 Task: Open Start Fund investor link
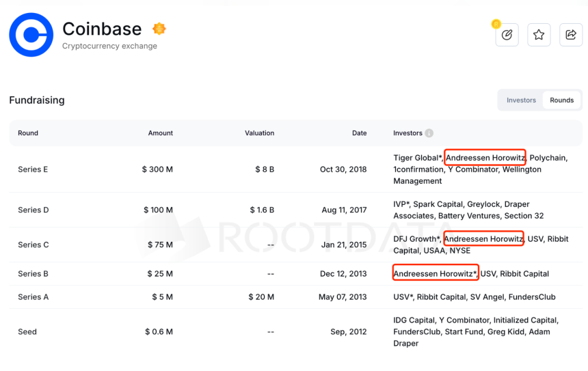464,332
